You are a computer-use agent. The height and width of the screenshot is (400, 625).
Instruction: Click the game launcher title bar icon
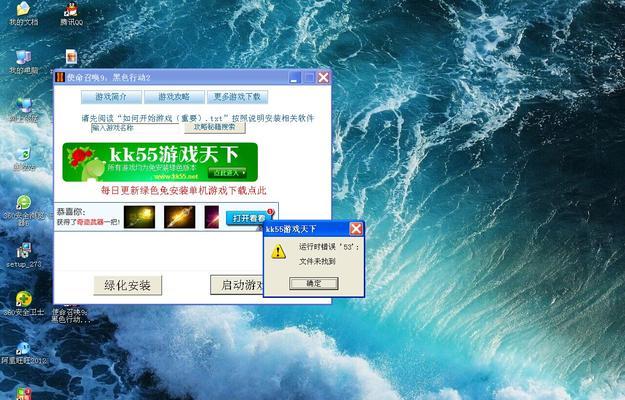tap(60, 77)
